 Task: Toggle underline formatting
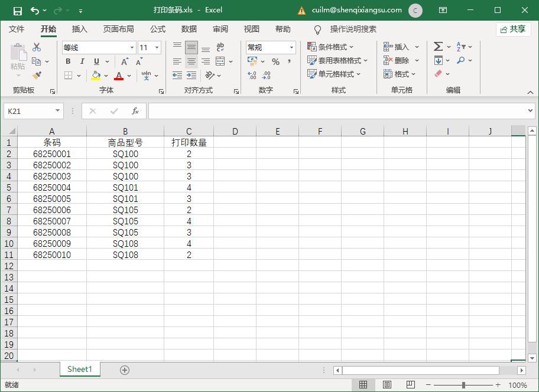coord(96,61)
